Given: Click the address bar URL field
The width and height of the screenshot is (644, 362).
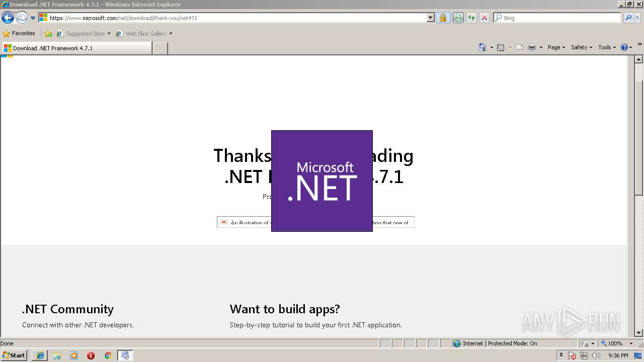Looking at the screenshot, I should pos(232,18).
